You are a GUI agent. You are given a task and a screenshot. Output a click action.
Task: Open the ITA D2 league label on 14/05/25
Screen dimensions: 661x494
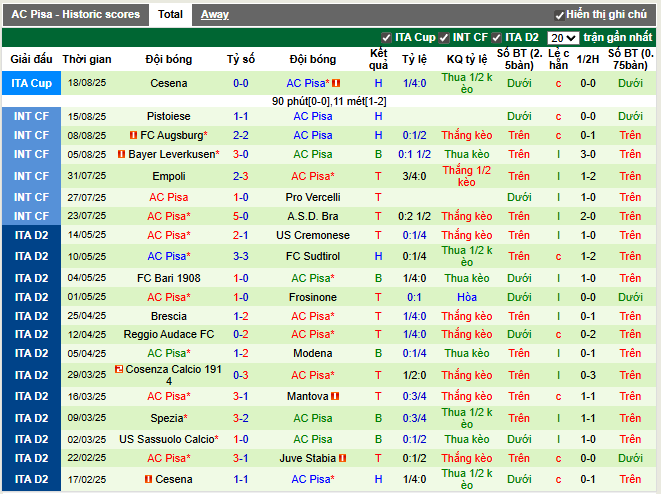coord(31,235)
